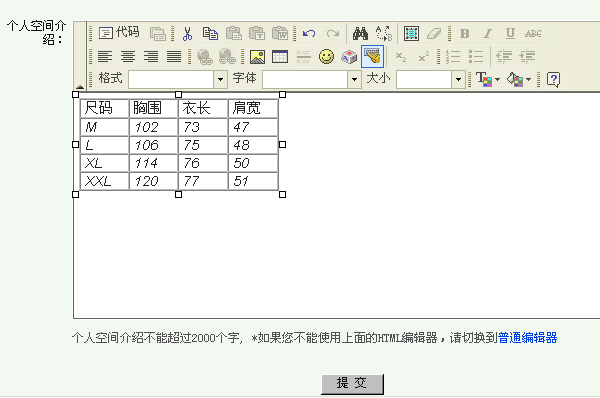
Task: Click the XXL size cell
Action: pos(104,181)
